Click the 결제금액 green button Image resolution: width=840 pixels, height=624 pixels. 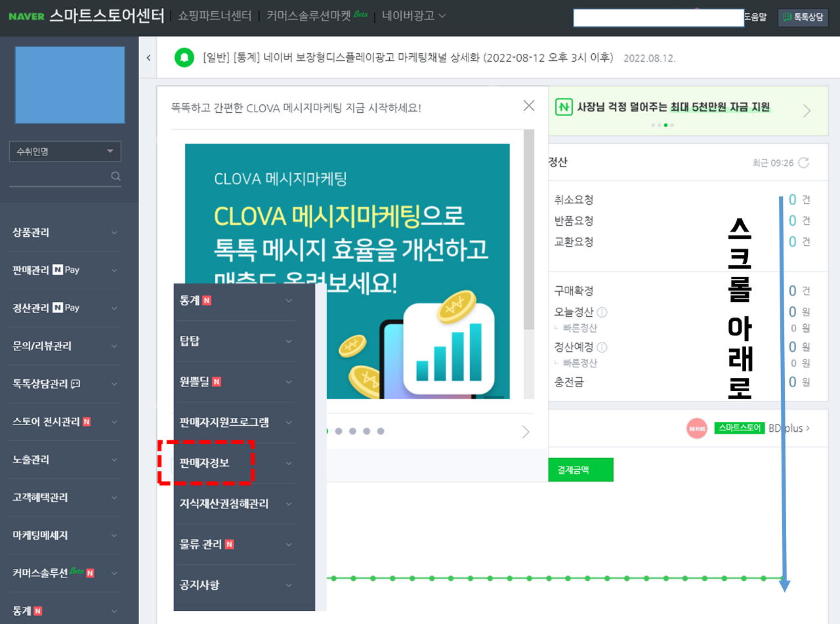click(581, 470)
